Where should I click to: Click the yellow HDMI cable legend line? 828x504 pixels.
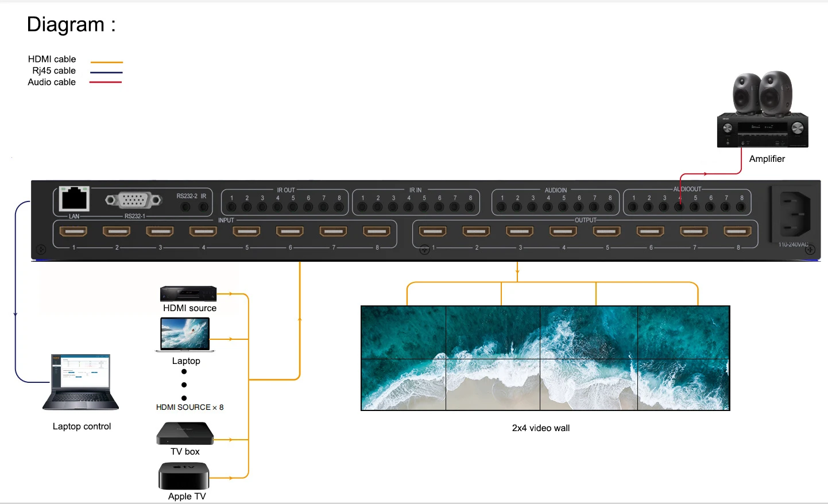tap(105, 61)
